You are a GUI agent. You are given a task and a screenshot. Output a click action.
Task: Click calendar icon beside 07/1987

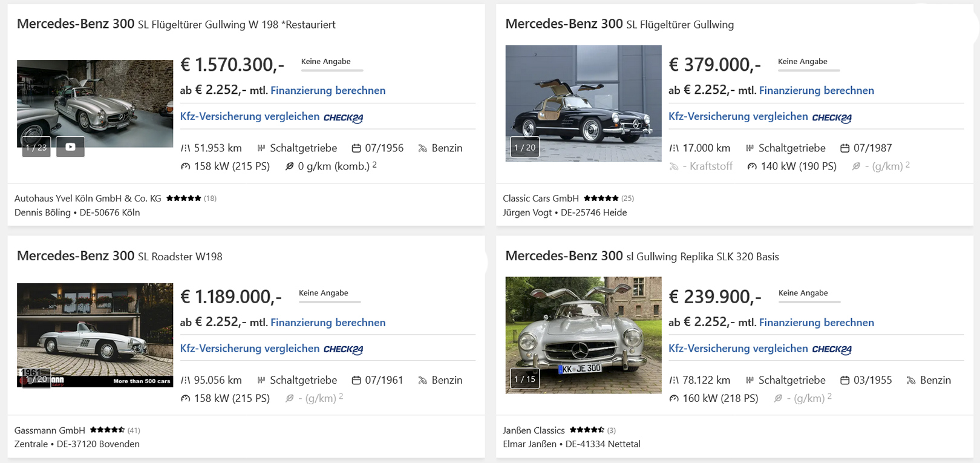(x=845, y=148)
